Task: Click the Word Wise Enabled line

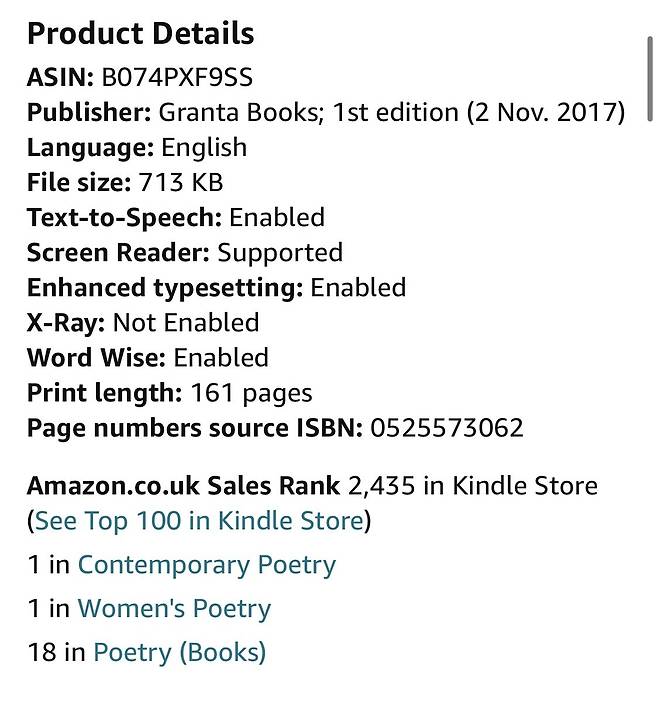Action: 147,358
